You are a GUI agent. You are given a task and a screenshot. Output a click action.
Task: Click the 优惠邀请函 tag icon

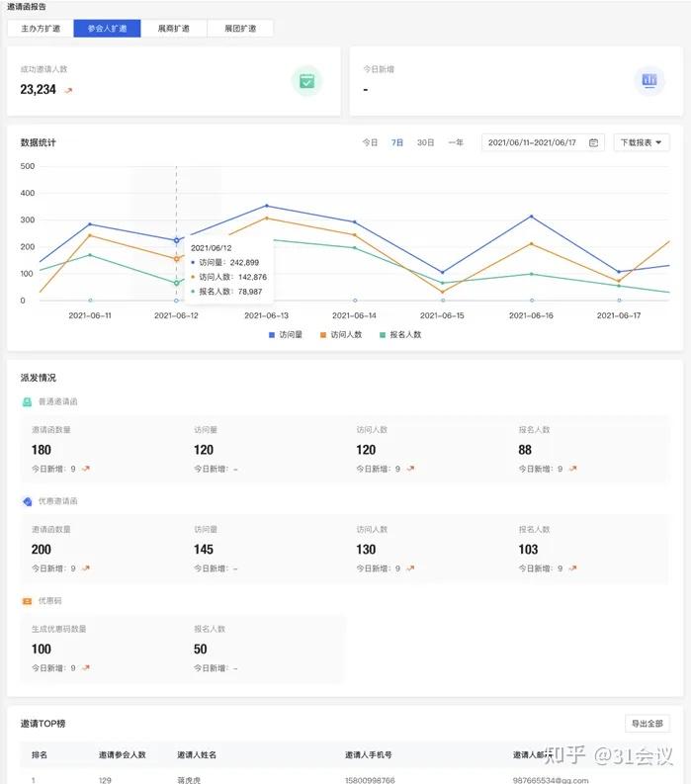pos(27,501)
